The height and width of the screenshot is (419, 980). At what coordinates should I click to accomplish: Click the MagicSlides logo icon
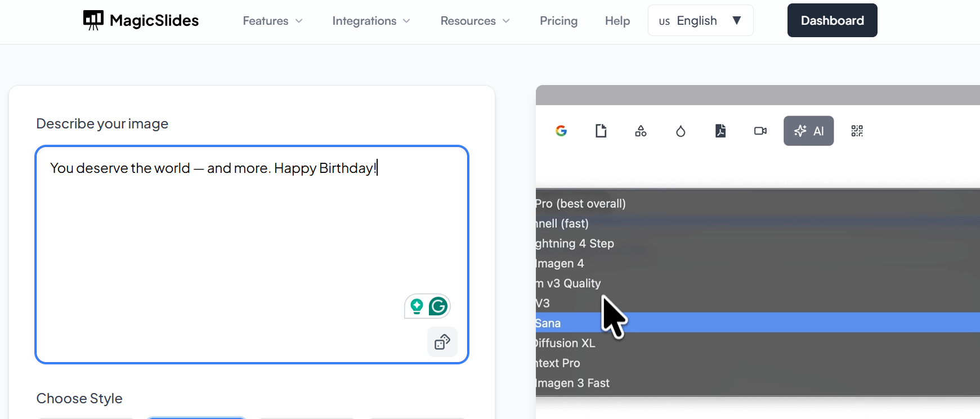click(x=93, y=20)
